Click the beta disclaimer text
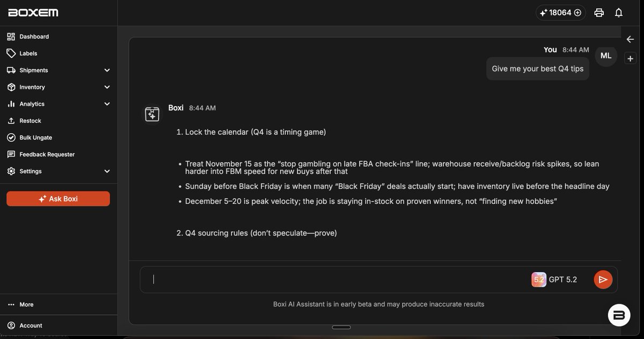Image resolution: width=644 pixels, height=339 pixels. click(x=378, y=304)
